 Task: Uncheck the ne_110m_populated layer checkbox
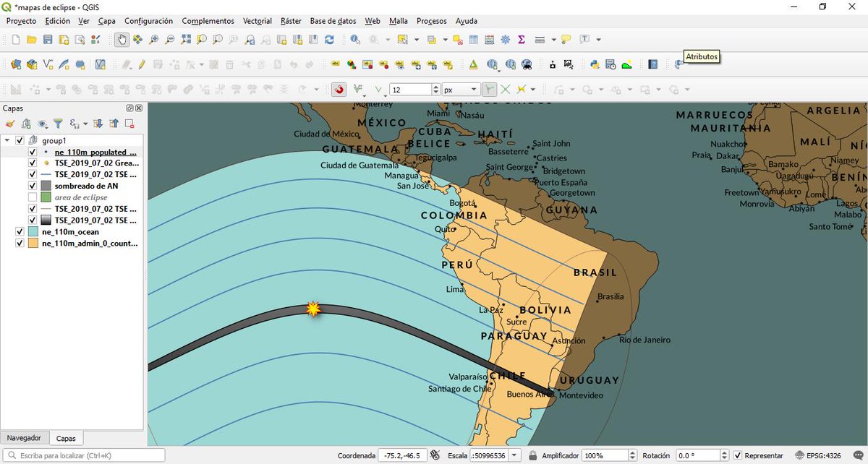[x=32, y=152]
